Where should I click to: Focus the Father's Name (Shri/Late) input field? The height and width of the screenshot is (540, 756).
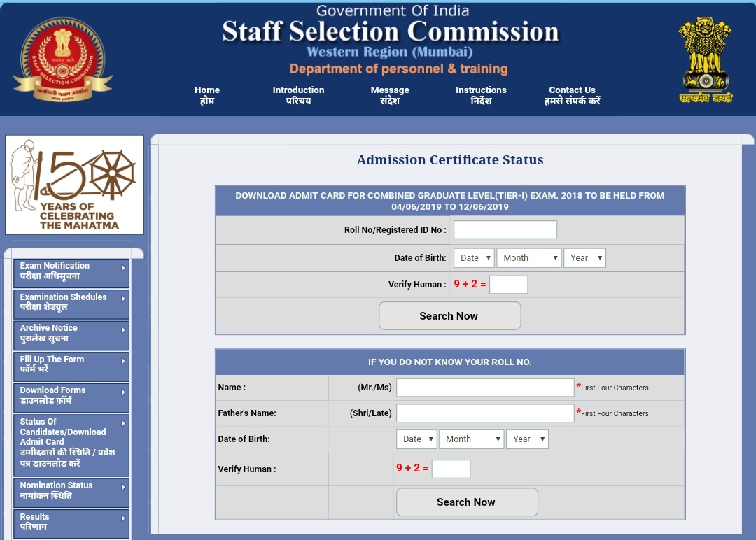pyautogui.click(x=485, y=413)
